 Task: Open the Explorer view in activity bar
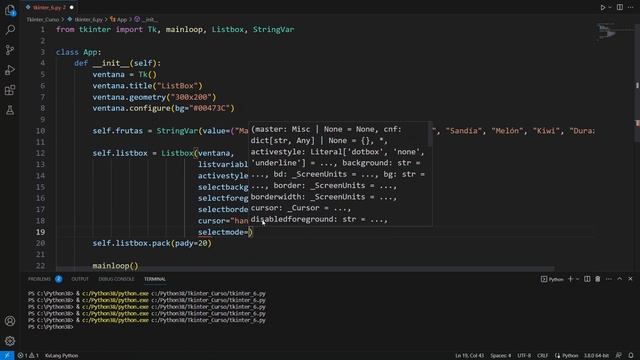[x=10, y=10]
